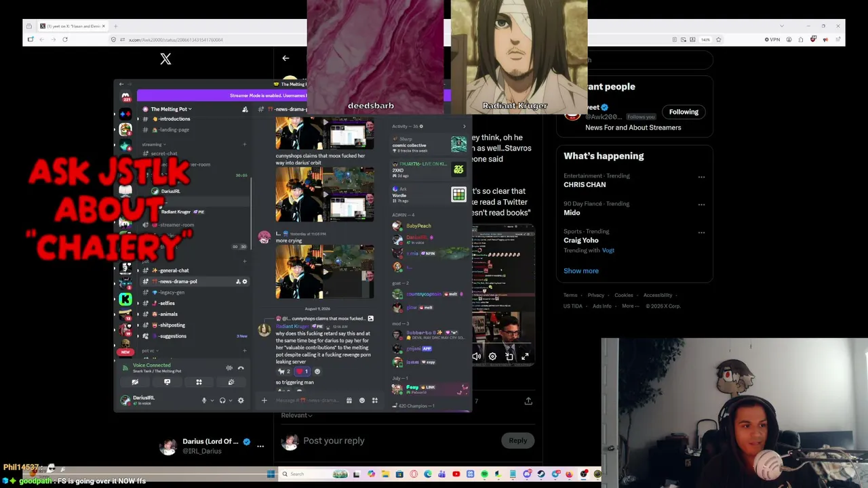
Task: Open YouTube from the taskbar
Action: [456, 474]
